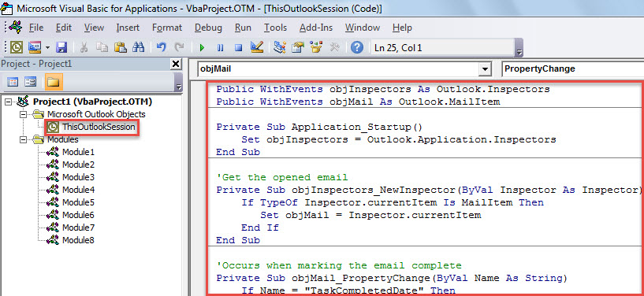644x296 pixels.
Task: Click the Break pause icon
Action: tap(220, 48)
